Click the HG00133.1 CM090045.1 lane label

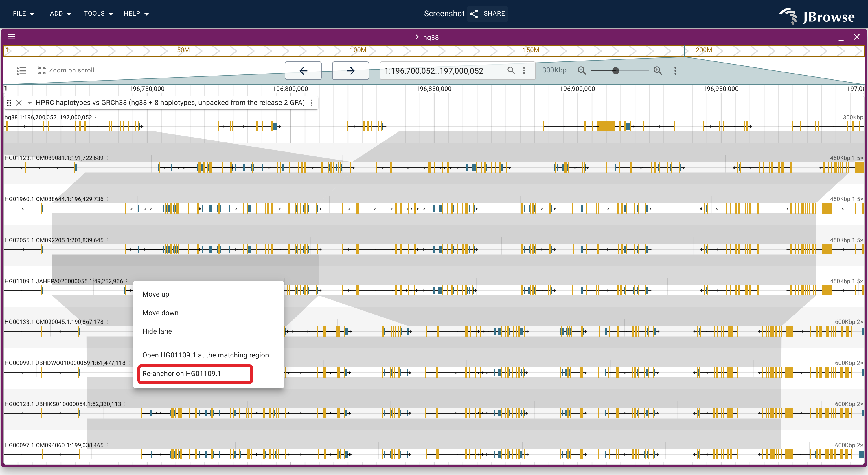pos(54,322)
